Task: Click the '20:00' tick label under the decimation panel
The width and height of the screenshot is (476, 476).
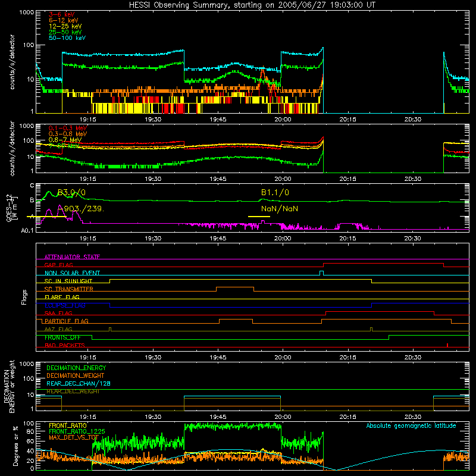Action: click(283, 417)
